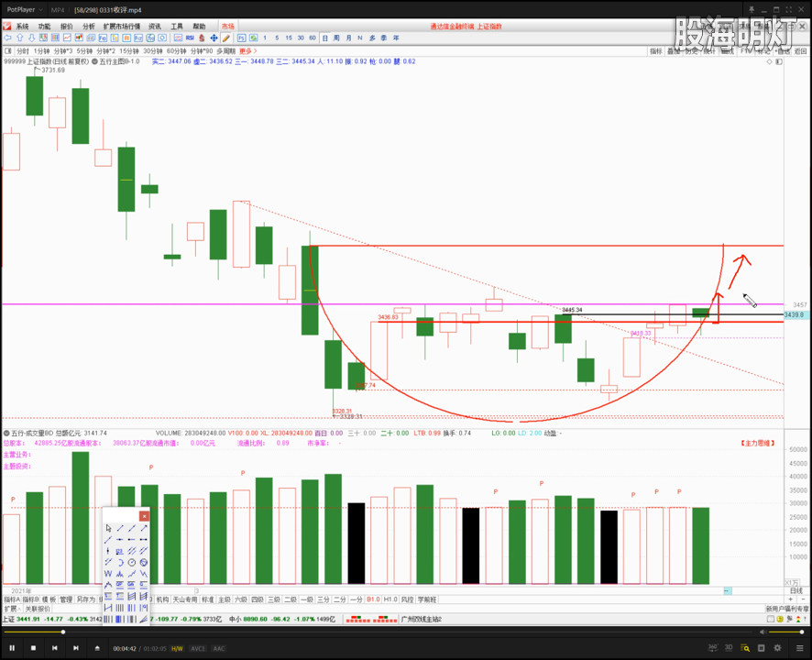Mute the PotPlayer volume speaker icon
The image size is (812, 660).
[x=763, y=632]
